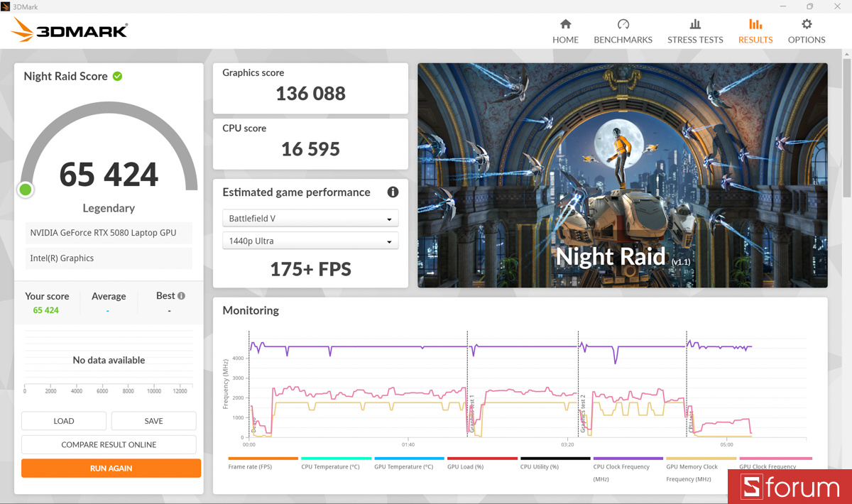
Task: Toggle GPU Temperature legend swatch
Action: 409,459
